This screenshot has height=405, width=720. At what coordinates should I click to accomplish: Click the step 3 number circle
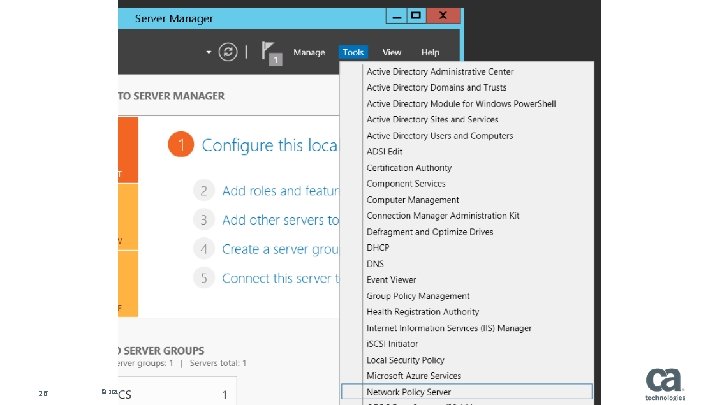[x=204, y=220]
